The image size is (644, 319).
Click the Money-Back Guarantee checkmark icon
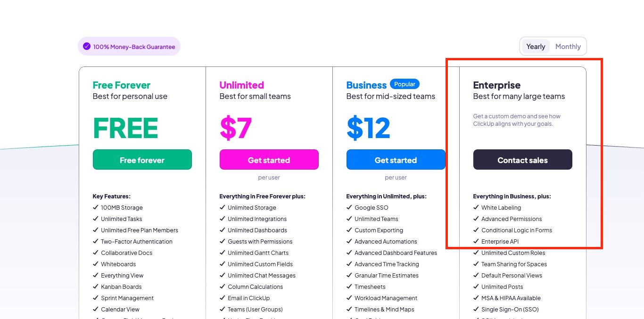pos(87,46)
